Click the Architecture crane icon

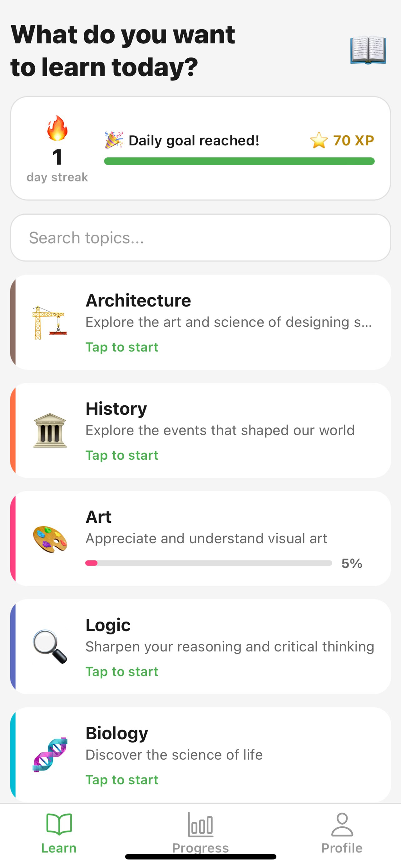pyautogui.click(x=50, y=322)
